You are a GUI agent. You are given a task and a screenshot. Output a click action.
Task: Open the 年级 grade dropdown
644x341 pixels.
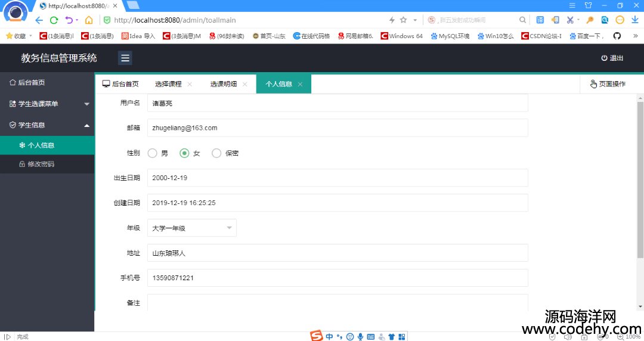coord(191,228)
